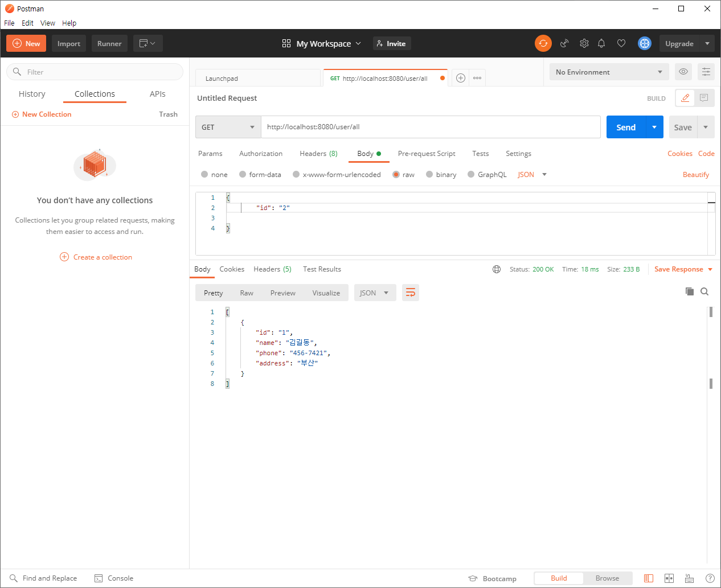
Task: Click the Invite button
Action: pos(392,43)
